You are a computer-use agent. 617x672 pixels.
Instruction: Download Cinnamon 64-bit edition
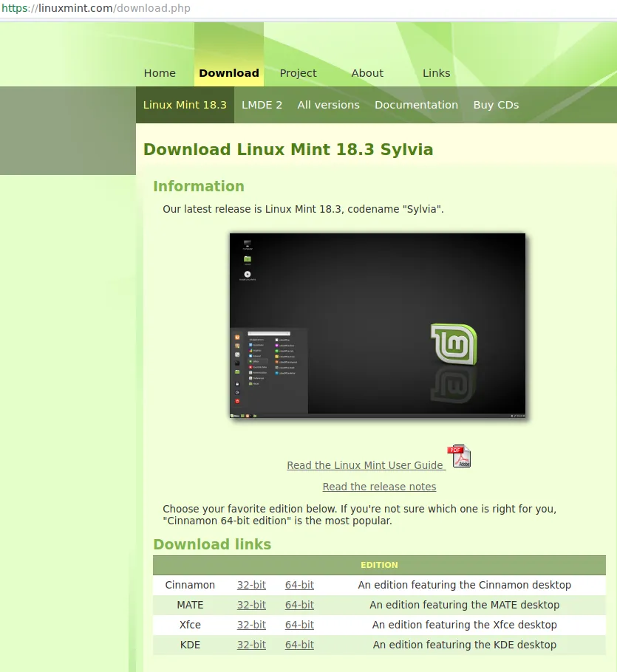(x=300, y=585)
